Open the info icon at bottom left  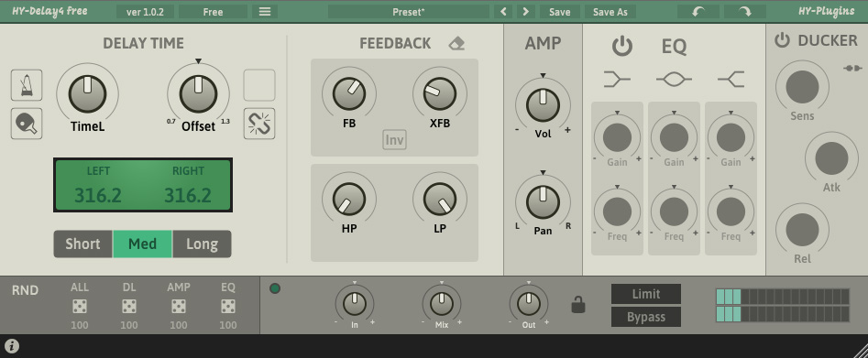pos(12,346)
